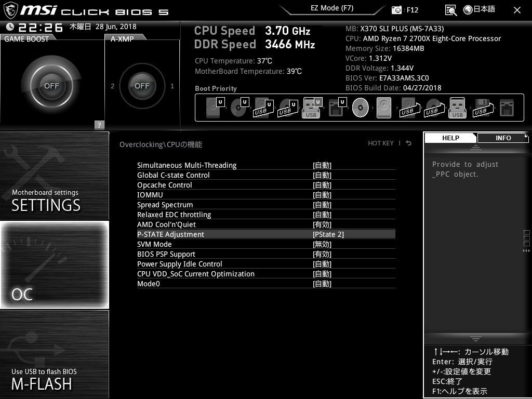Select the legacy CD/DVD disc boot icon

[361, 108]
